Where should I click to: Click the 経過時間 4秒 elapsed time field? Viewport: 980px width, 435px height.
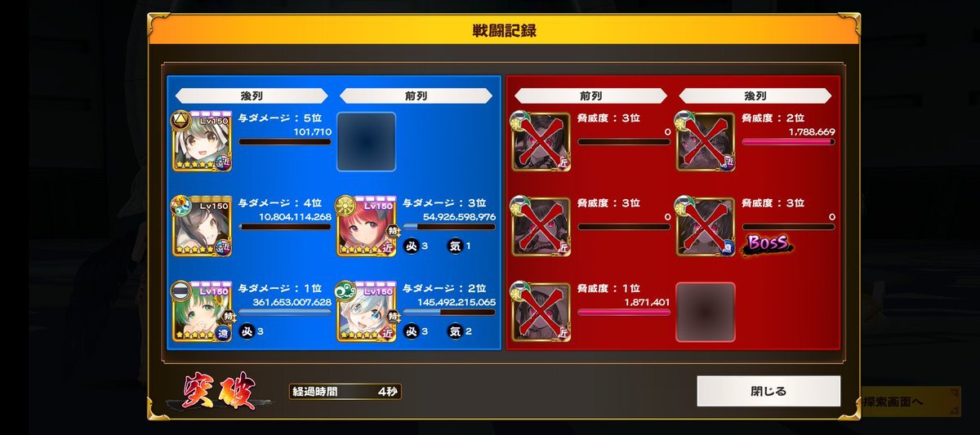[345, 392]
